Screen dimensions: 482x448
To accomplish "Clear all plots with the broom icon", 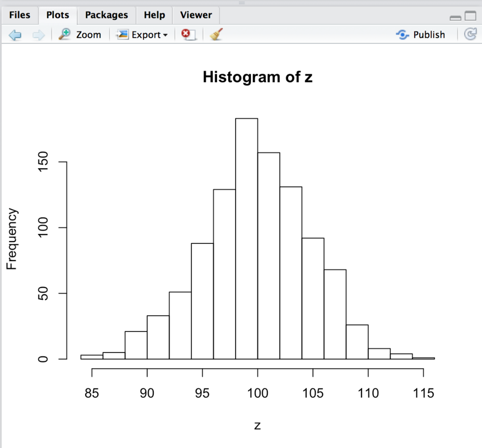I will 217,34.
